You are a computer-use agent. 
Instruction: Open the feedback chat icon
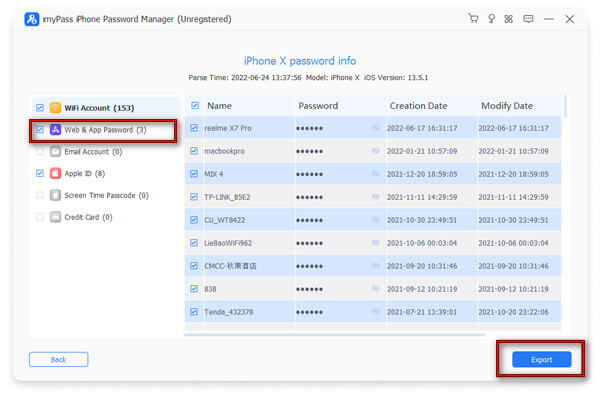point(528,19)
